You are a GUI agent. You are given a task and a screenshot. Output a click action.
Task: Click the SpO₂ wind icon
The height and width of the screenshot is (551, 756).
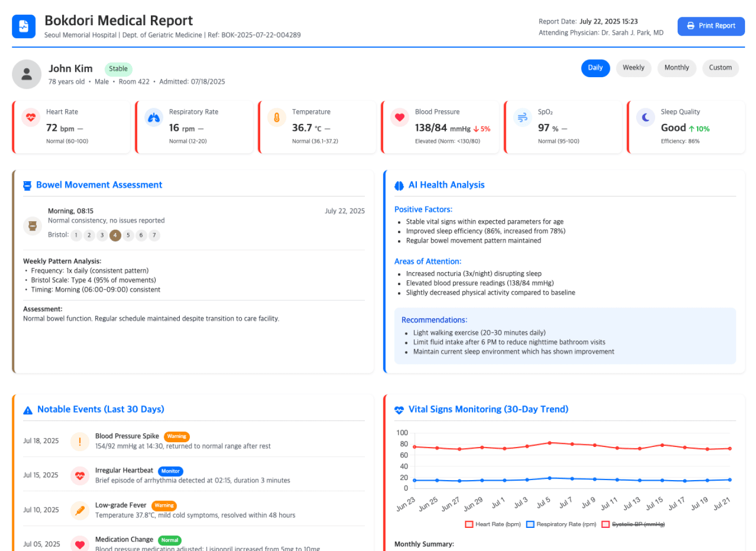tap(523, 117)
